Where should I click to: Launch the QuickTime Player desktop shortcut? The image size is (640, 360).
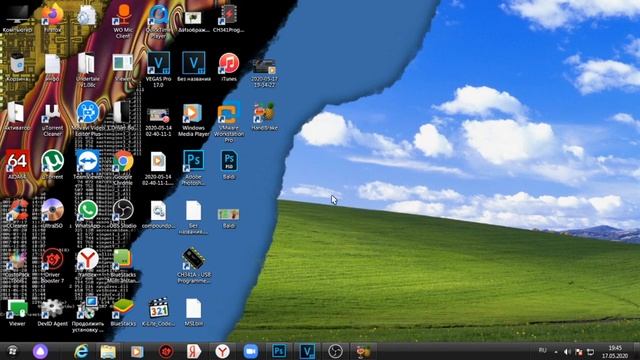pos(158,21)
